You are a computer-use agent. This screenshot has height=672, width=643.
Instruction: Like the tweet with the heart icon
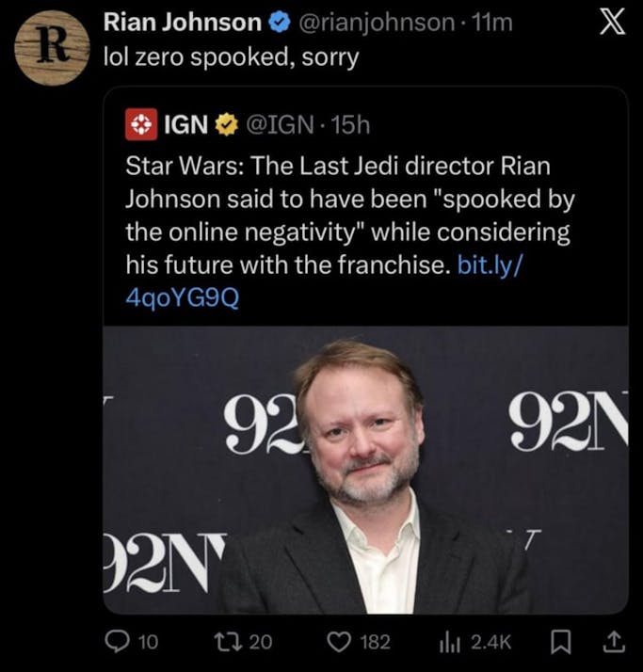coord(337,642)
